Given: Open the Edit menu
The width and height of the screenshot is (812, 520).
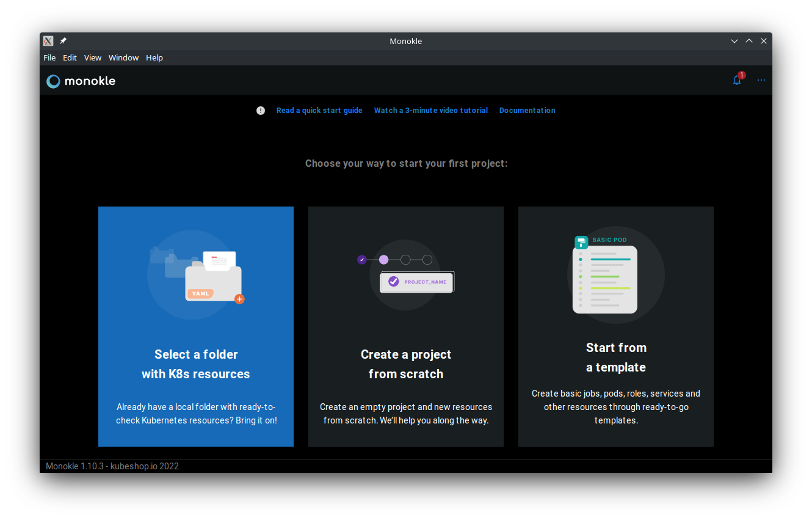Looking at the screenshot, I should 70,57.
